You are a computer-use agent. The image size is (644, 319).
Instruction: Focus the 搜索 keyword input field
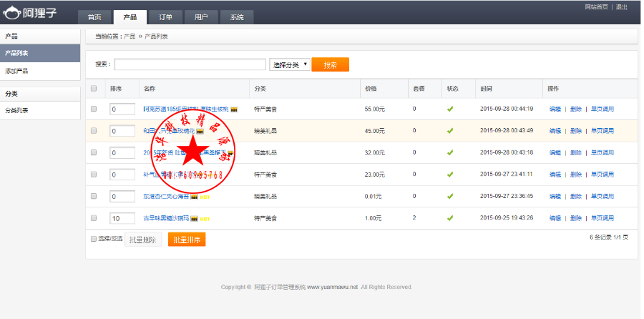[190, 64]
